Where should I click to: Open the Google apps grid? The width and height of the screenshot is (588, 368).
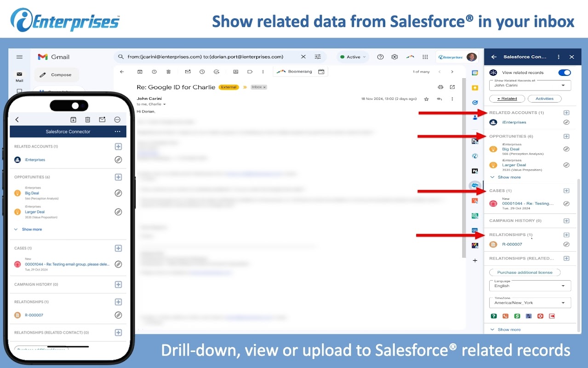(x=425, y=57)
